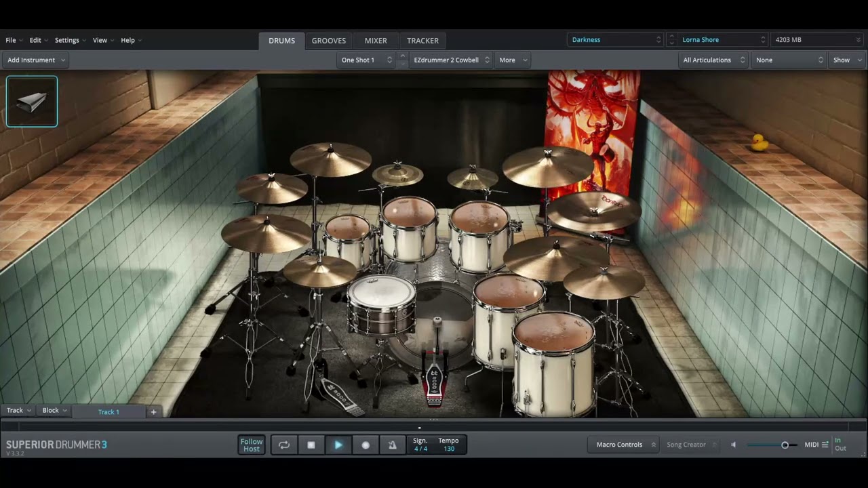Viewport: 868px width, 488px height.
Task: Open the None selection dropdown
Action: pos(788,60)
